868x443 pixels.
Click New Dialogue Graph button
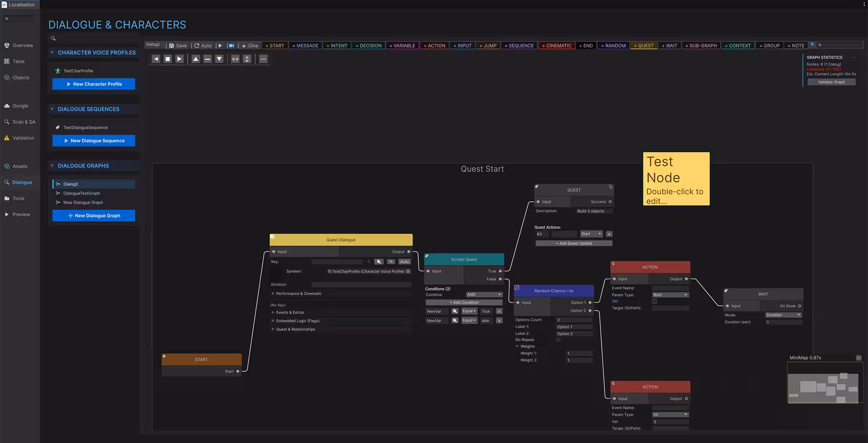94,216
